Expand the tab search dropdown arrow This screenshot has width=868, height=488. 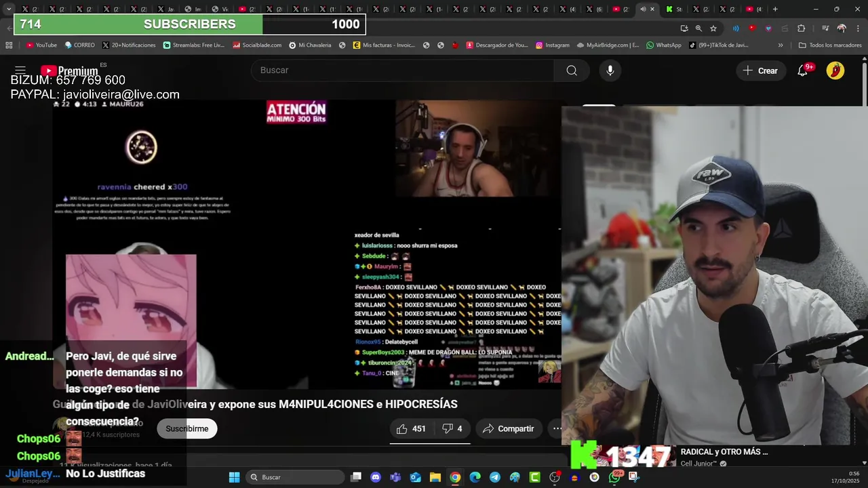click(9, 9)
